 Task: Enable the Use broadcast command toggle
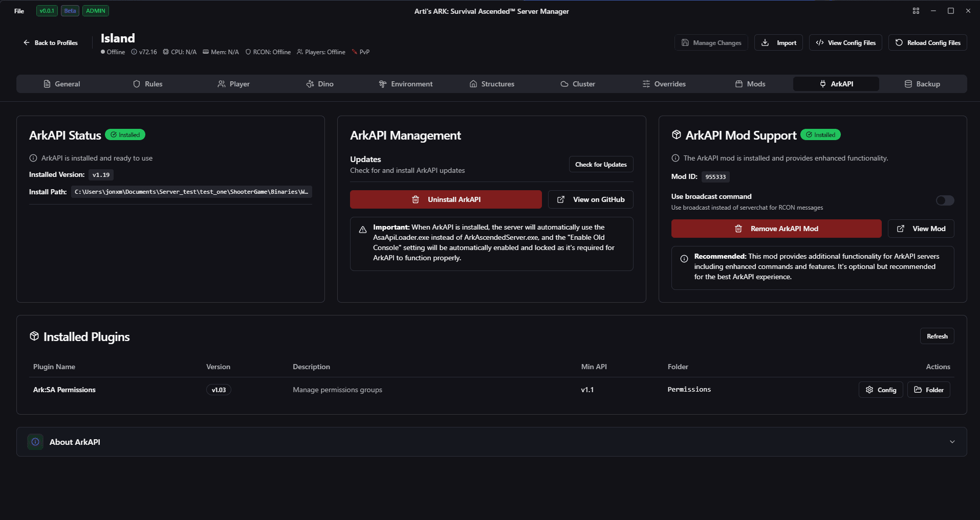click(944, 200)
